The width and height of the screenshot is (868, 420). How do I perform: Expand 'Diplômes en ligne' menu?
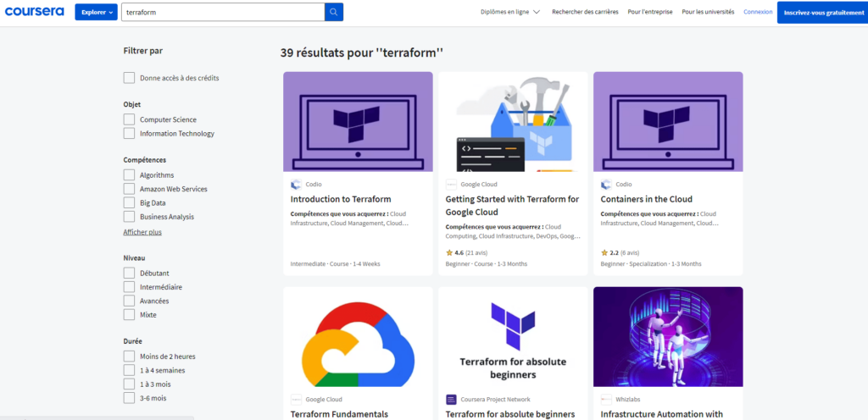pyautogui.click(x=509, y=12)
